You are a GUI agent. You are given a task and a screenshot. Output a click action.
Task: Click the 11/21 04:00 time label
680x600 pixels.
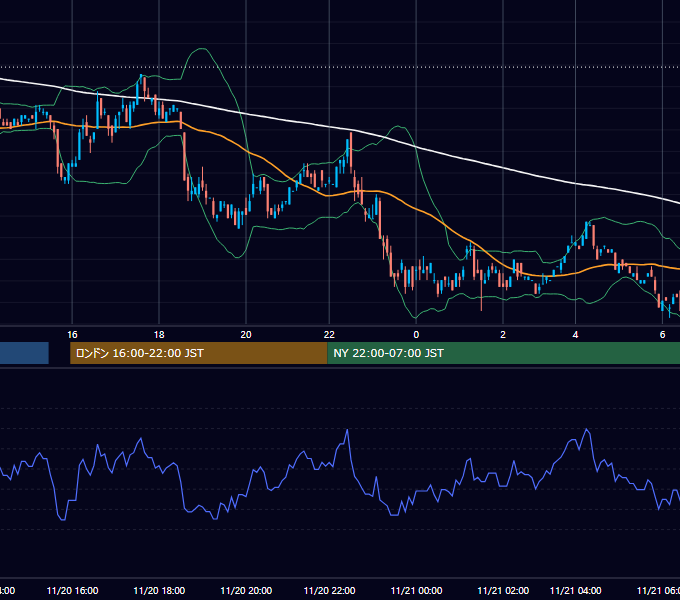tap(575, 590)
